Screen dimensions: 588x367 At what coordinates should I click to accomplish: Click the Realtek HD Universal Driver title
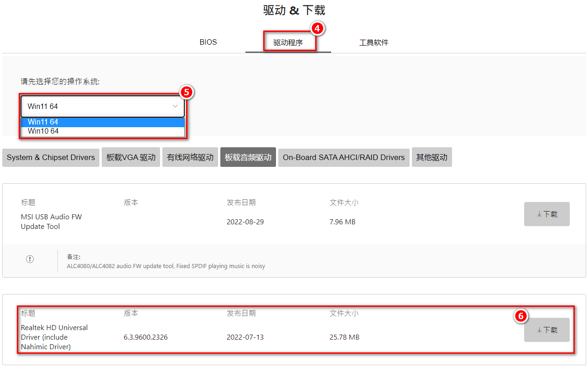pyautogui.click(x=54, y=337)
